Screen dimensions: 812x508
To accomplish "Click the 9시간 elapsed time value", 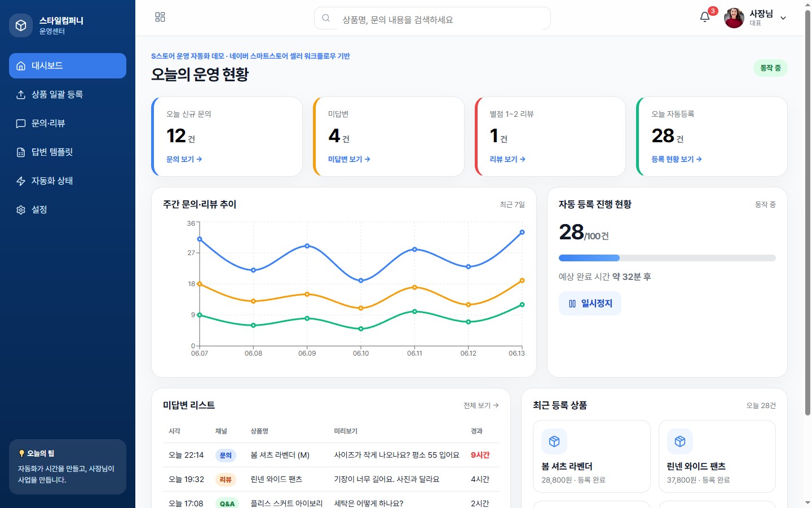I will [480, 455].
